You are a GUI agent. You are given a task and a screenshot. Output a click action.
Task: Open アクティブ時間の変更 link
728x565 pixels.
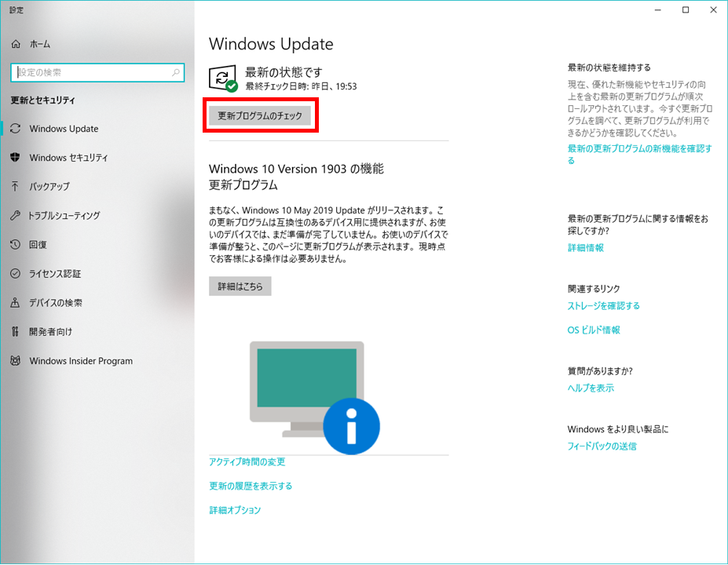[x=247, y=461]
